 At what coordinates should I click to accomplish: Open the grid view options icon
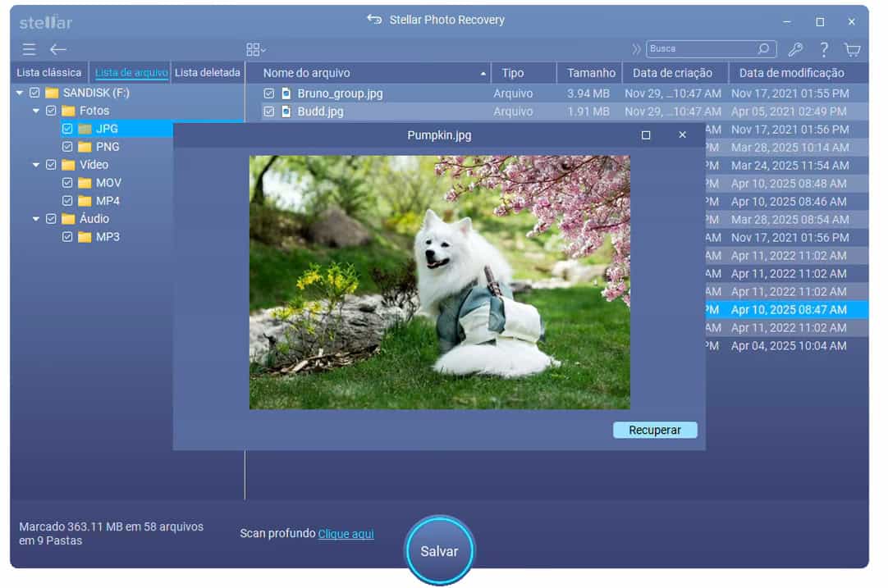pyautogui.click(x=255, y=50)
